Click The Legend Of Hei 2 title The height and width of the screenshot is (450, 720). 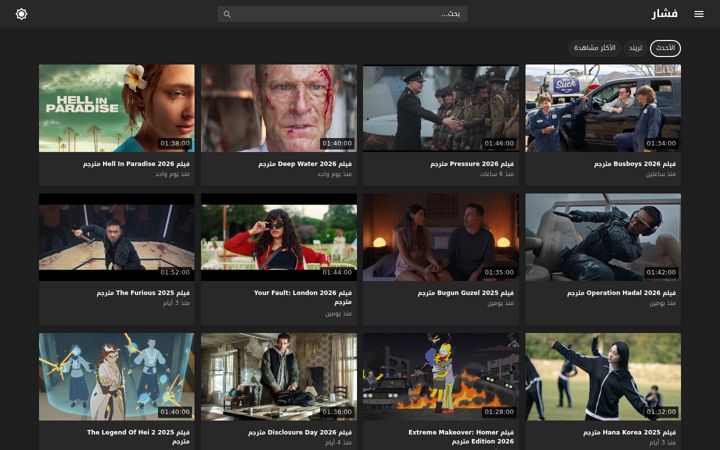click(x=138, y=437)
